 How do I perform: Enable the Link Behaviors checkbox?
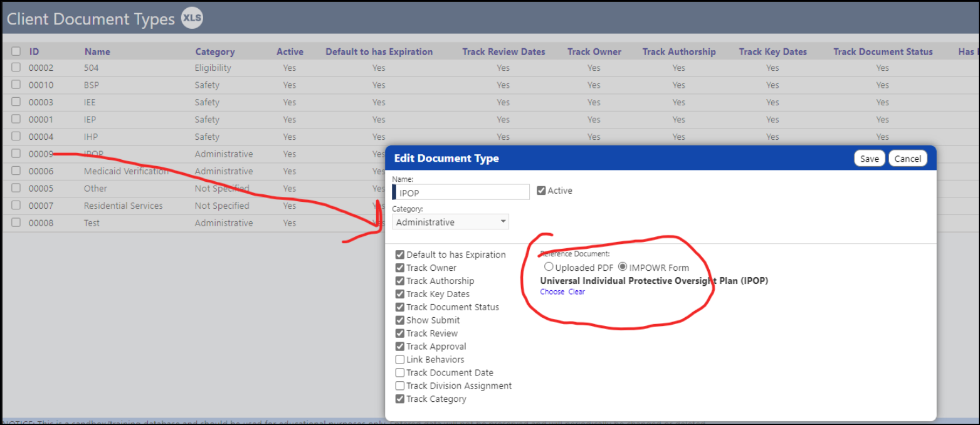click(x=399, y=360)
